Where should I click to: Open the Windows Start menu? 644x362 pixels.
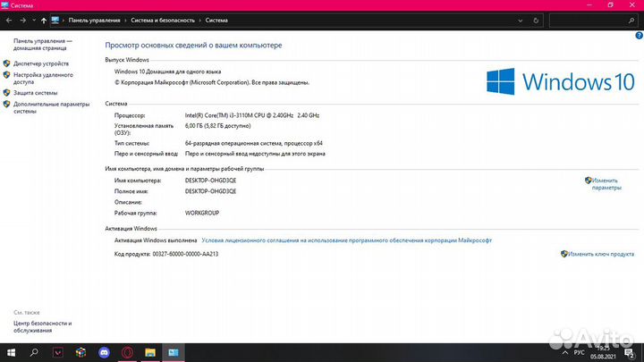[11, 353]
